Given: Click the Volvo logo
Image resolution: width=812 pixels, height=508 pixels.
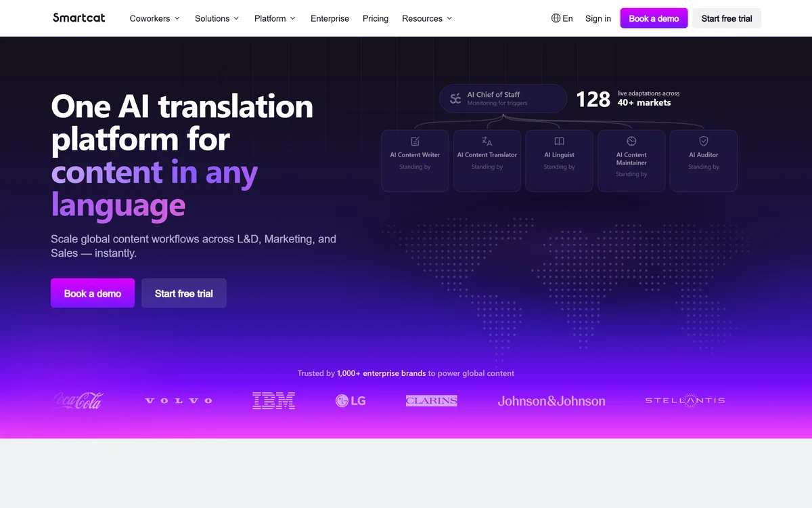Looking at the screenshot, I should (179, 401).
